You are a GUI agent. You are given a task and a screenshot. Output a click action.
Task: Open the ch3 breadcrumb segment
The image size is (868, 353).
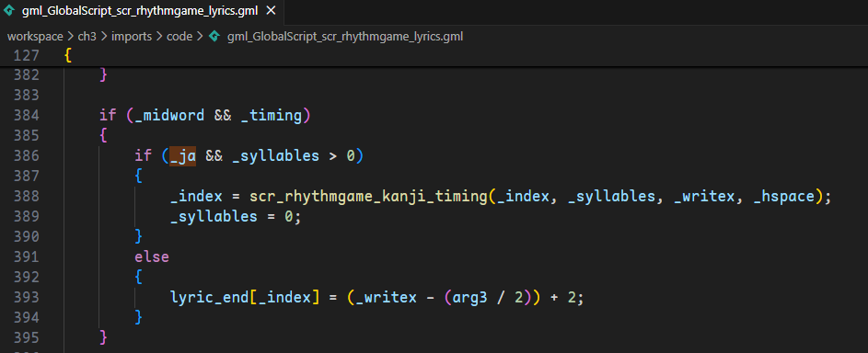point(87,37)
